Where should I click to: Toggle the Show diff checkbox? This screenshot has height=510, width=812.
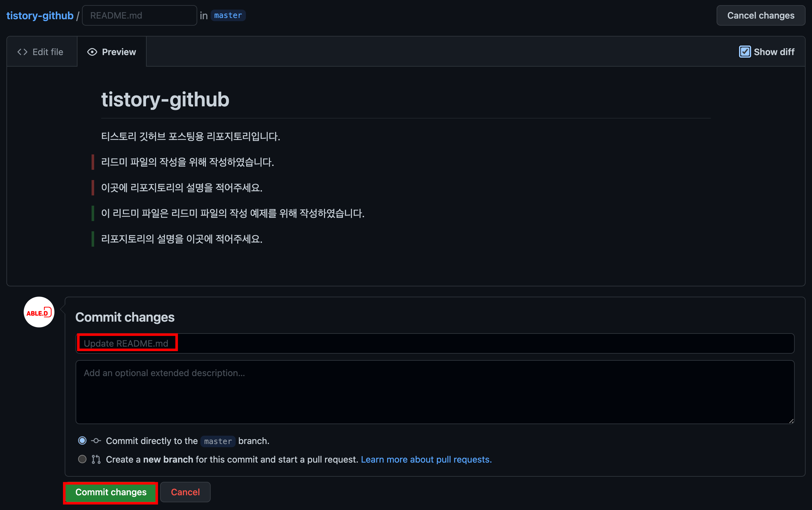pos(744,52)
